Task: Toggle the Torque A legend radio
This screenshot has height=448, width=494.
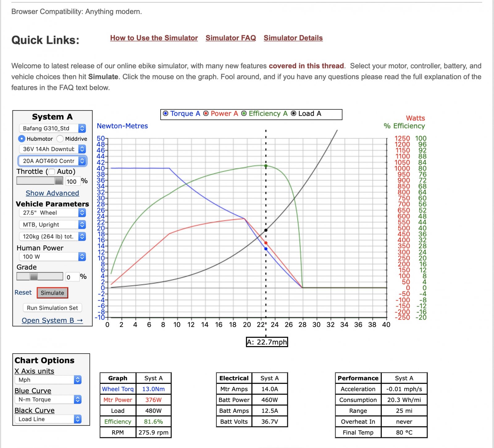Action: (x=166, y=113)
